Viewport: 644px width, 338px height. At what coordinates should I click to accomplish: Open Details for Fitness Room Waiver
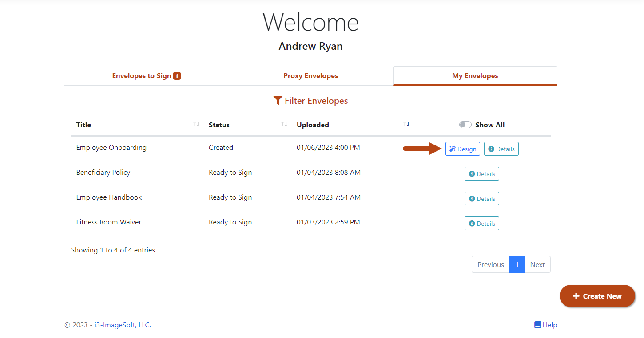[x=481, y=224]
